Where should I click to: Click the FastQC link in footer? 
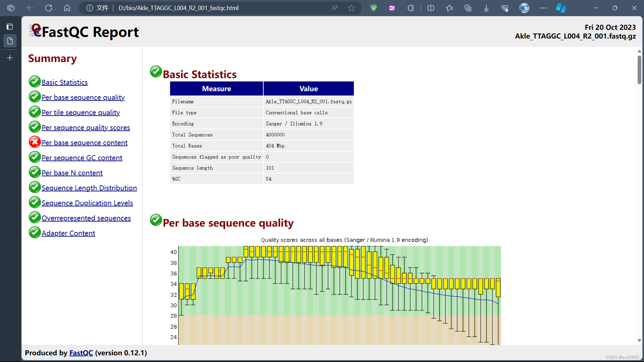[x=81, y=353]
